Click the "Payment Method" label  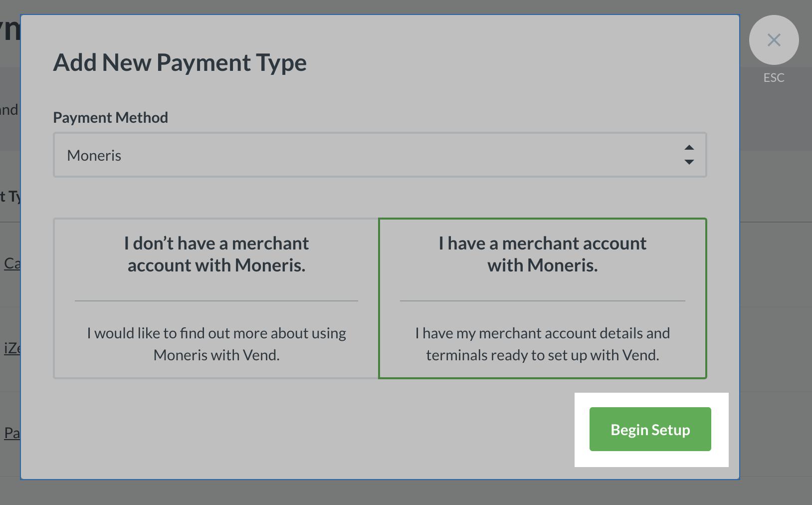pos(111,118)
